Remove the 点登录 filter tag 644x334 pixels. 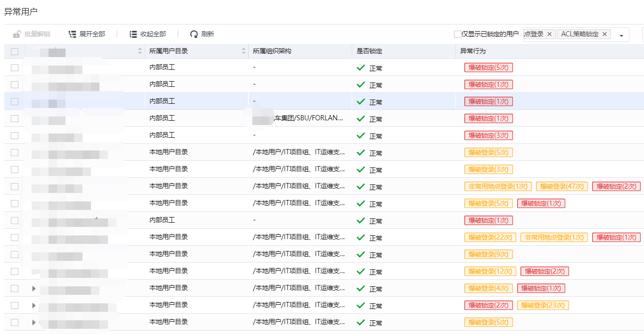[x=549, y=34]
